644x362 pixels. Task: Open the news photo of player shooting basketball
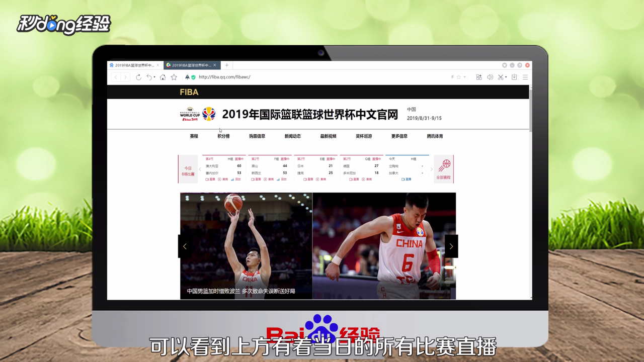[246, 246]
